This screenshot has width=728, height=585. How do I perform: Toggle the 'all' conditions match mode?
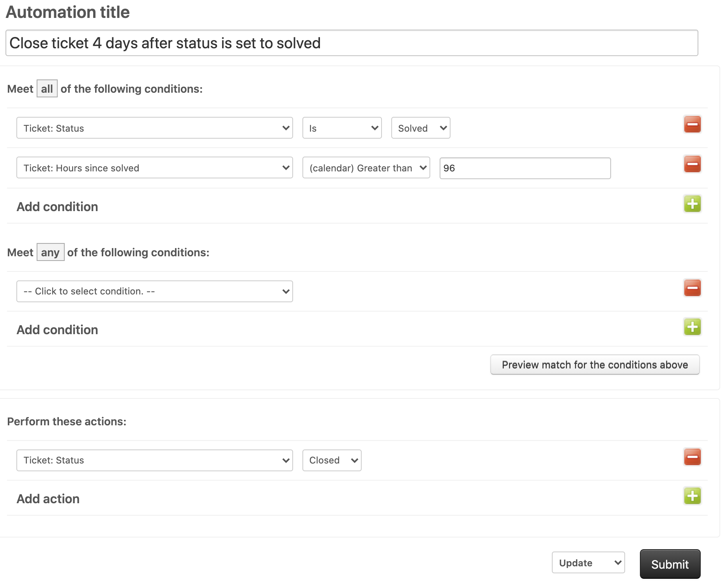pyautogui.click(x=47, y=88)
